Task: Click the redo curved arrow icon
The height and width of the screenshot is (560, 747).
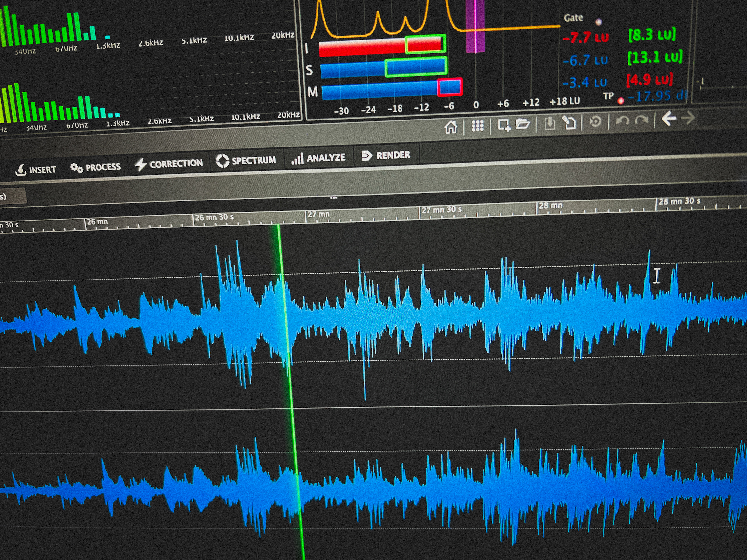Action: (x=642, y=120)
